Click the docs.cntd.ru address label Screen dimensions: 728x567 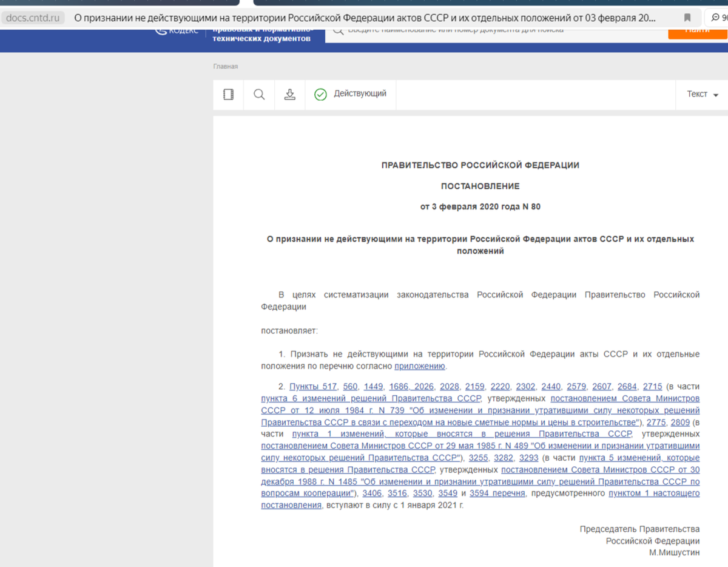(x=33, y=18)
